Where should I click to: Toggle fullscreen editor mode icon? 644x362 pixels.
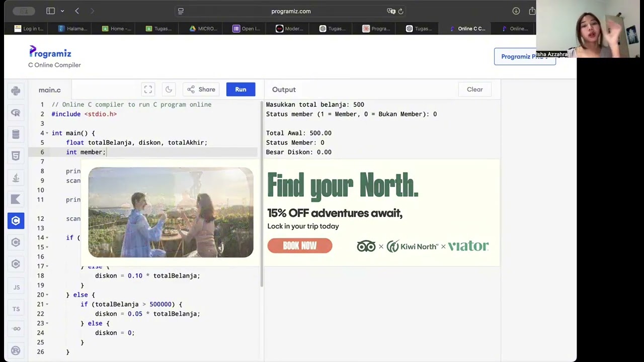pyautogui.click(x=148, y=89)
